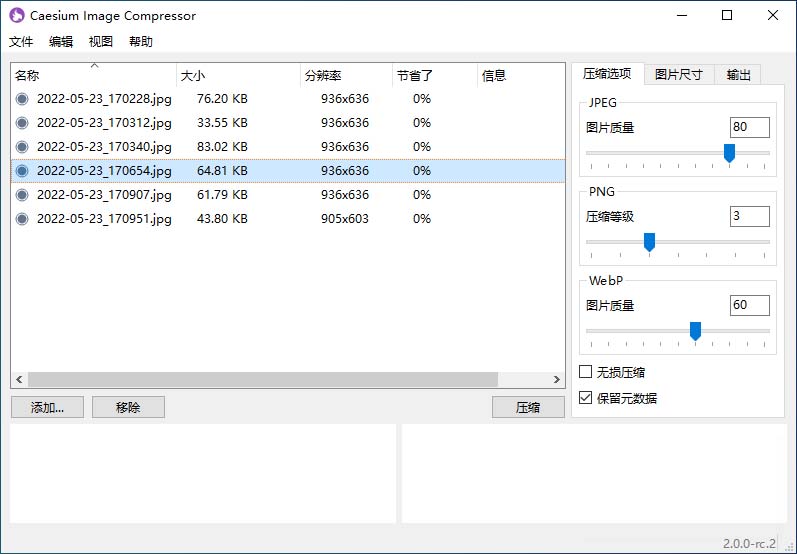
Task: Click the PNG level field showing 3
Action: [750, 217]
